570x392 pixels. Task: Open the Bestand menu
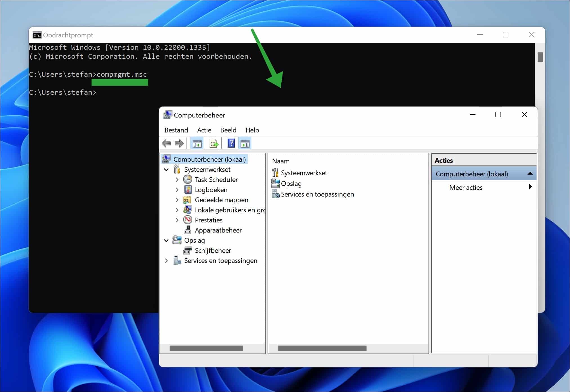coord(176,130)
